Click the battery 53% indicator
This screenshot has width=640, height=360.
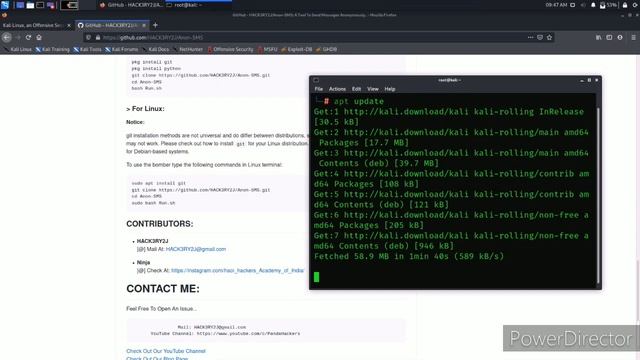pos(608,5)
